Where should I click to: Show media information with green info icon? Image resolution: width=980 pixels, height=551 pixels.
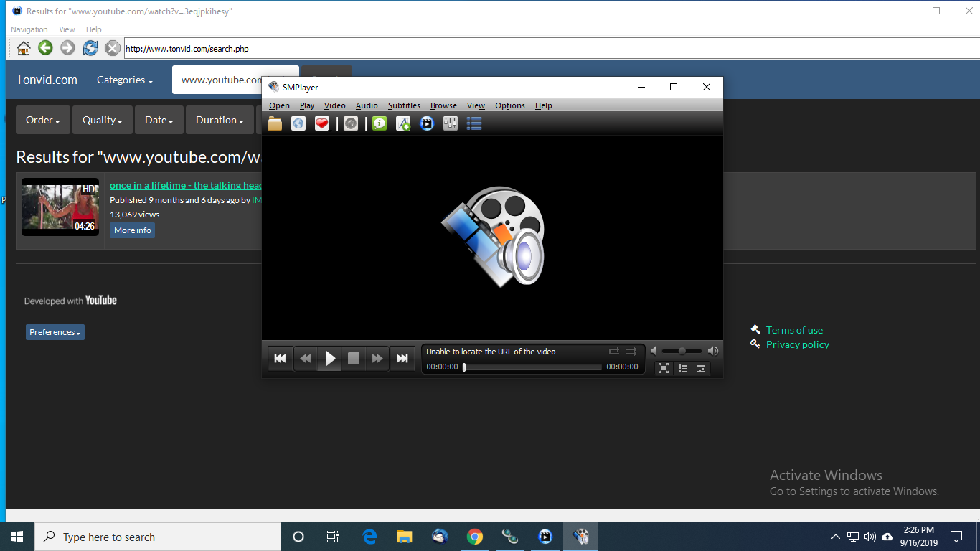click(x=380, y=123)
